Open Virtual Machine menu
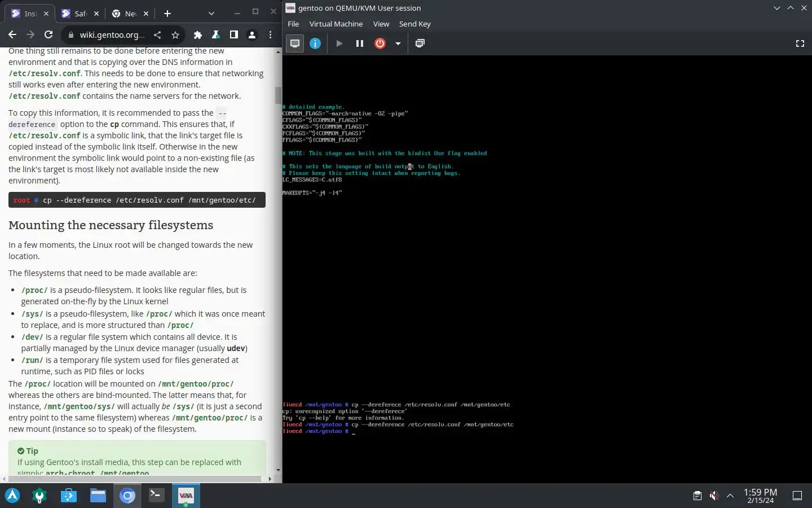Viewport: 812px width, 508px height. coord(336,24)
